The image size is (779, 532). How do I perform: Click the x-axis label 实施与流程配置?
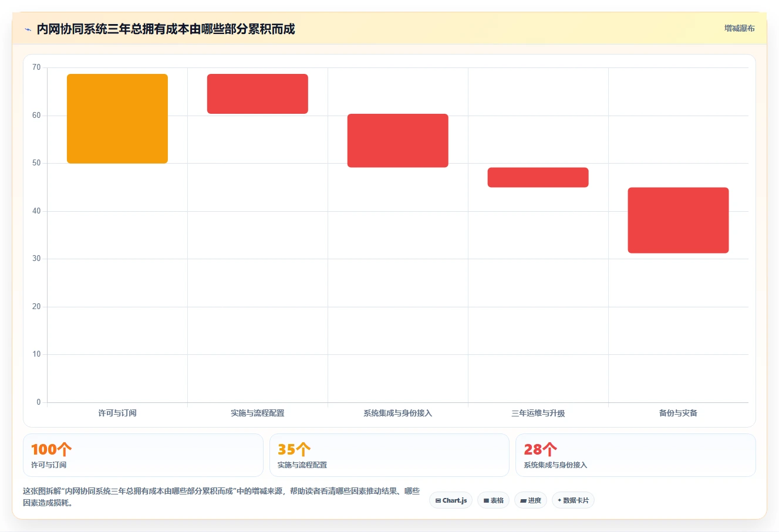click(x=258, y=413)
